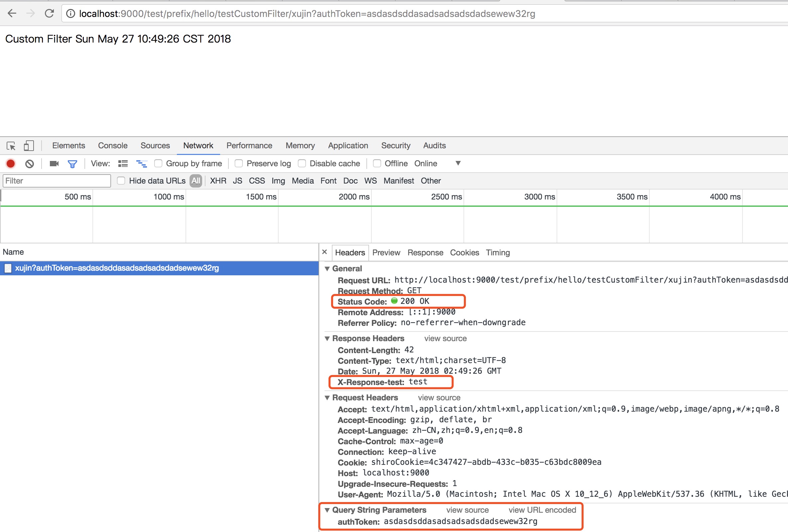788x532 pixels.
Task: Click the record network log button
Action: click(11, 164)
